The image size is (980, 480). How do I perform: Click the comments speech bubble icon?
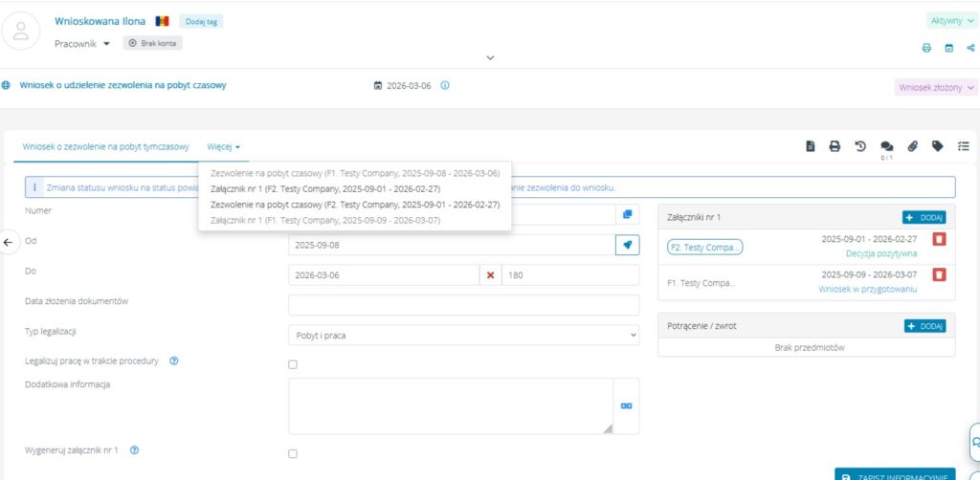click(x=886, y=146)
